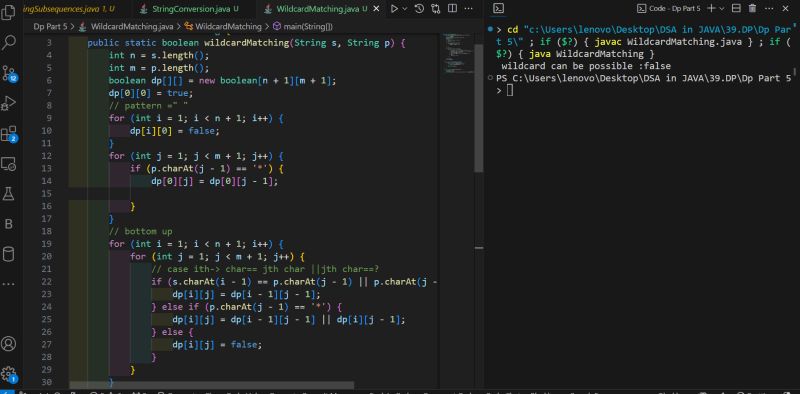
Task: Click the Run Java play button
Action: 394,9
